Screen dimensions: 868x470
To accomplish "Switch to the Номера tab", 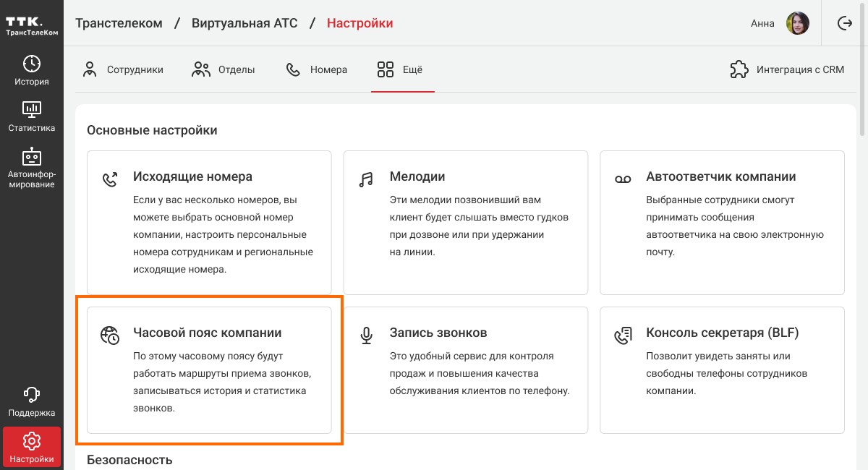I will click(x=317, y=70).
